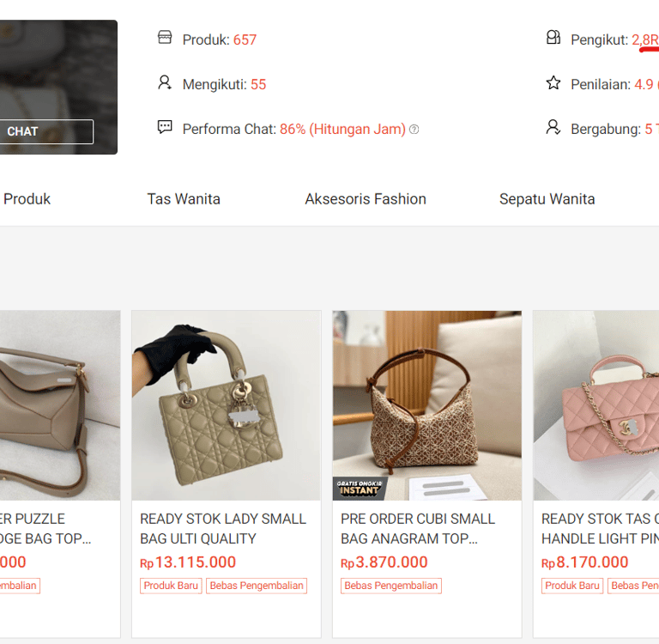Open the Tas Wanita category tab
This screenshot has width=659, height=644.
(x=184, y=199)
